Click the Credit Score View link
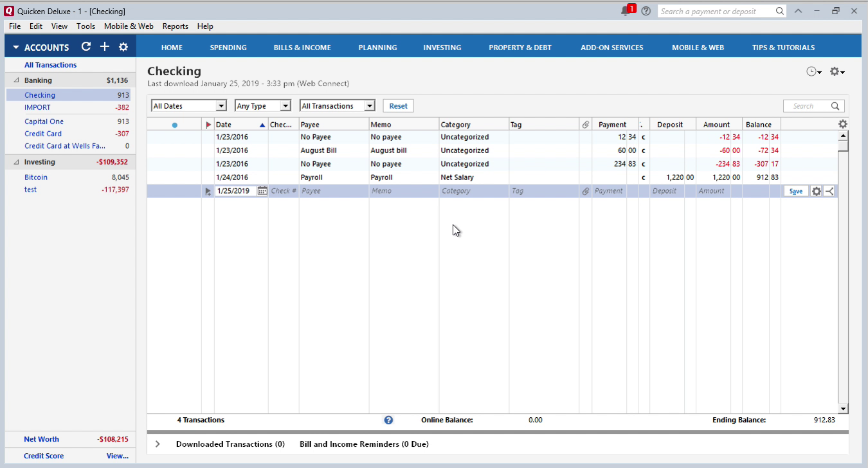The image size is (868, 468). pos(117,456)
